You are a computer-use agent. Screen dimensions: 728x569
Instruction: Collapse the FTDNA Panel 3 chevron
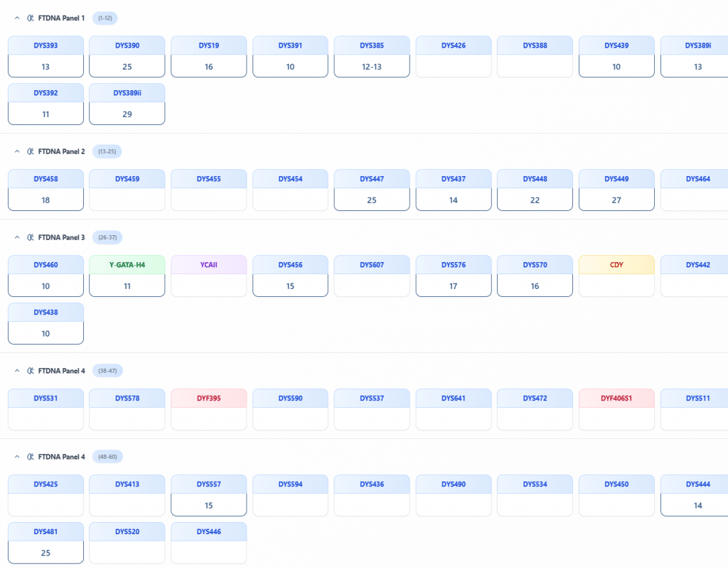pos(17,237)
